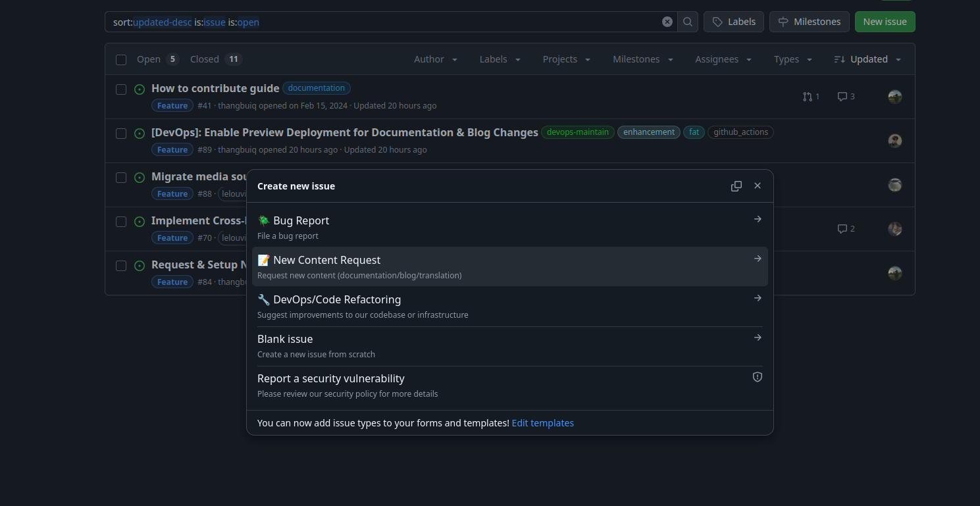Click the shield icon next to security vulnerability
This screenshot has width=980, height=506.
757,376
